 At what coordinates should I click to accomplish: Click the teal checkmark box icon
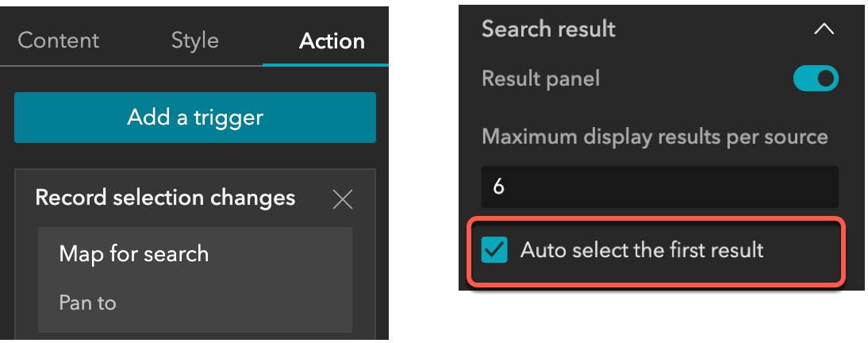495,250
